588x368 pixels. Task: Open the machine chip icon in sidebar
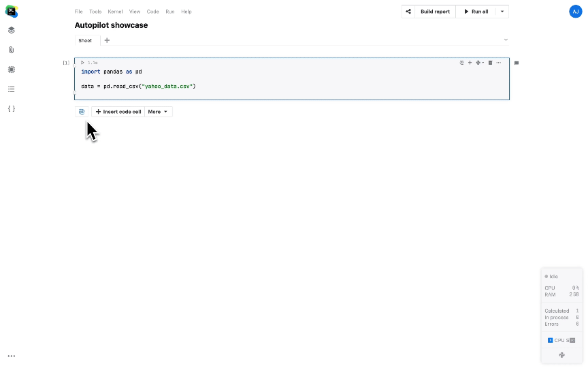click(12, 70)
